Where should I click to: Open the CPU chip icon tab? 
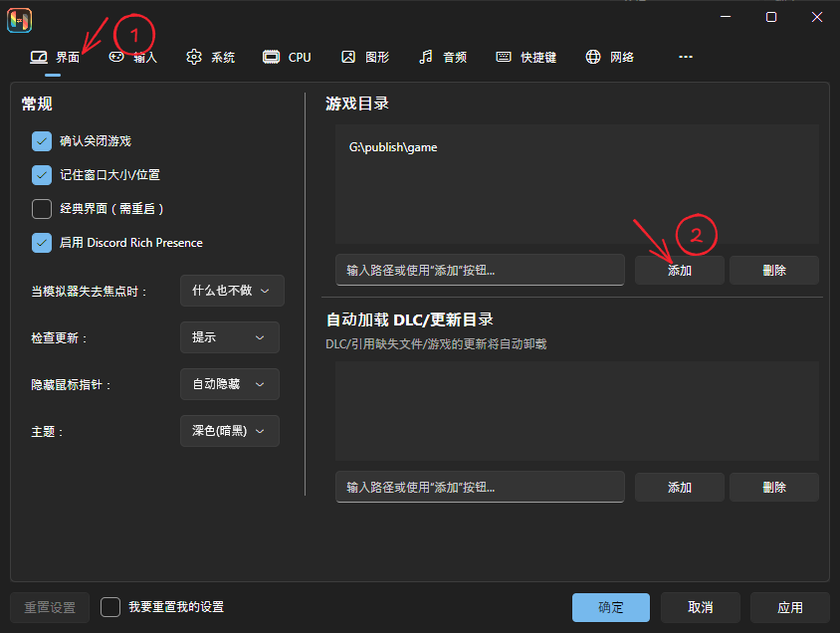click(271, 57)
